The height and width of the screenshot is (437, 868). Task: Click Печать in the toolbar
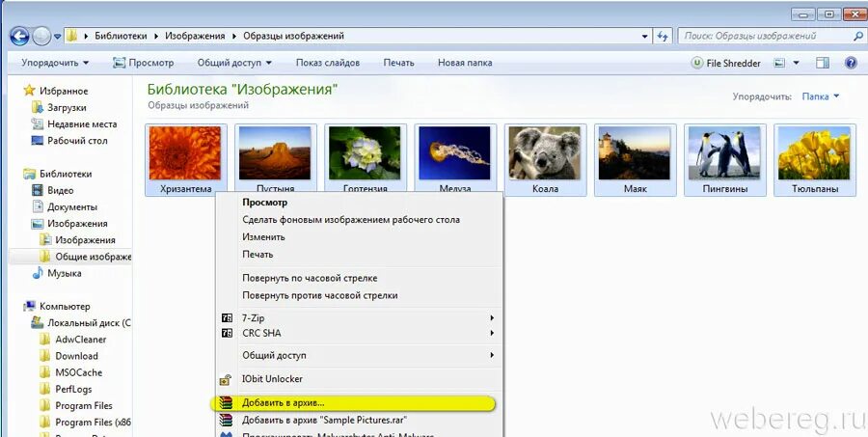(398, 63)
